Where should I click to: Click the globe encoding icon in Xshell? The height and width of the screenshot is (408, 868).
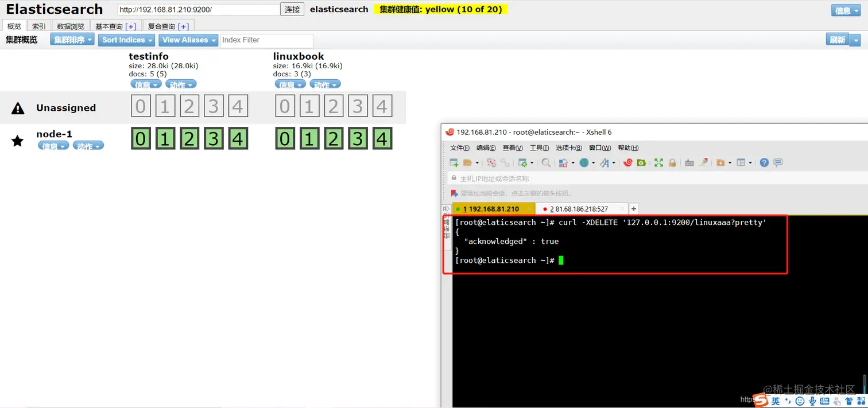click(x=584, y=163)
